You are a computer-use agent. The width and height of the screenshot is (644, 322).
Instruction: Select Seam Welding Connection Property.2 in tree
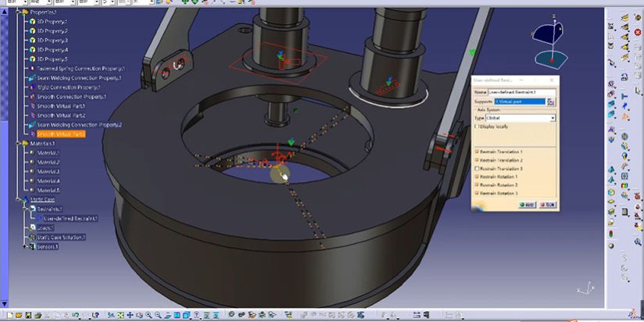click(x=80, y=125)
